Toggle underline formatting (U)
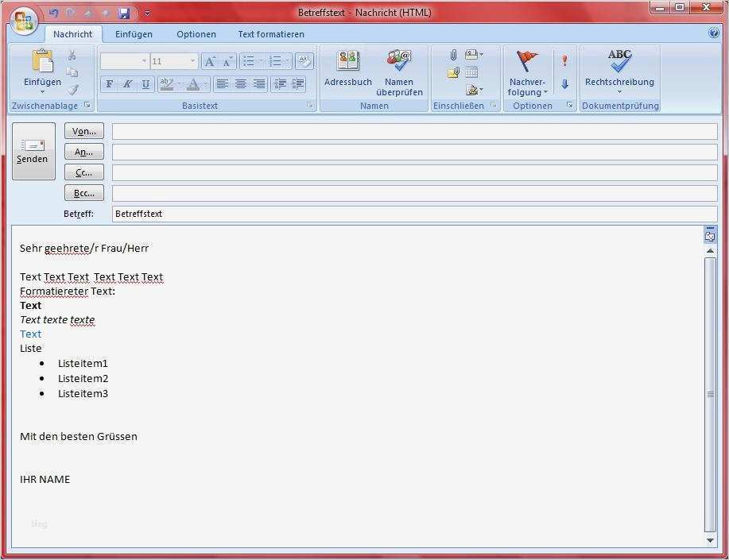The height and width of the screenshot is (560, 729). tap(145, 84)
